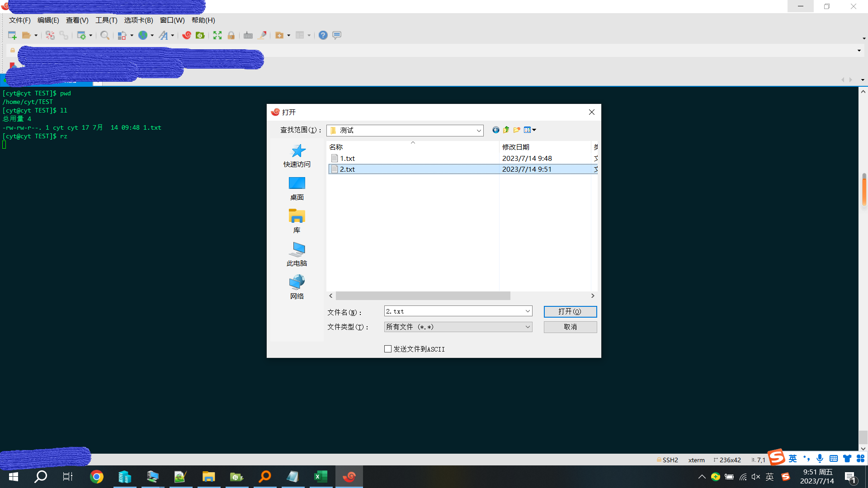Click the color scheme toolbar icon

tap(122, 35)
